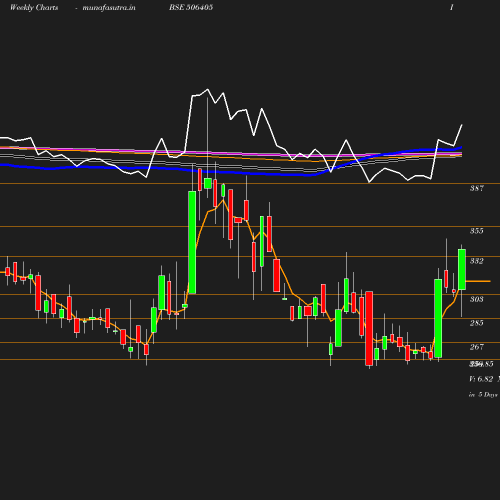500x500 pixels.
Task: Click the last green candle at right edge
Action: click(462, 269)
